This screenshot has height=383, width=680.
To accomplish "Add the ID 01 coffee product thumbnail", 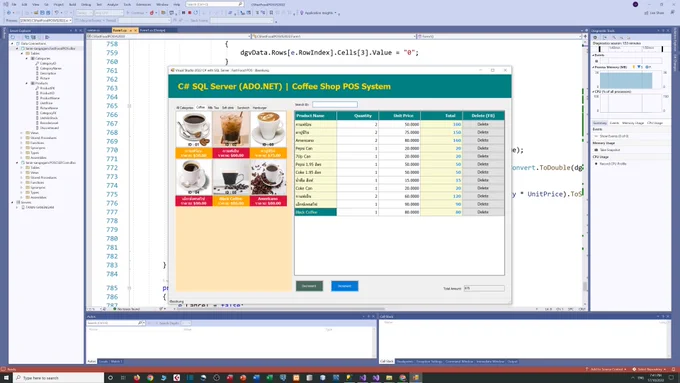I will coord(194,129).
